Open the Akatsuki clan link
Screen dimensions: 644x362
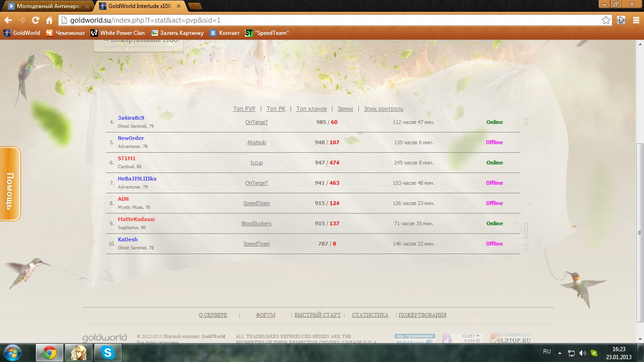pos(256,142)
